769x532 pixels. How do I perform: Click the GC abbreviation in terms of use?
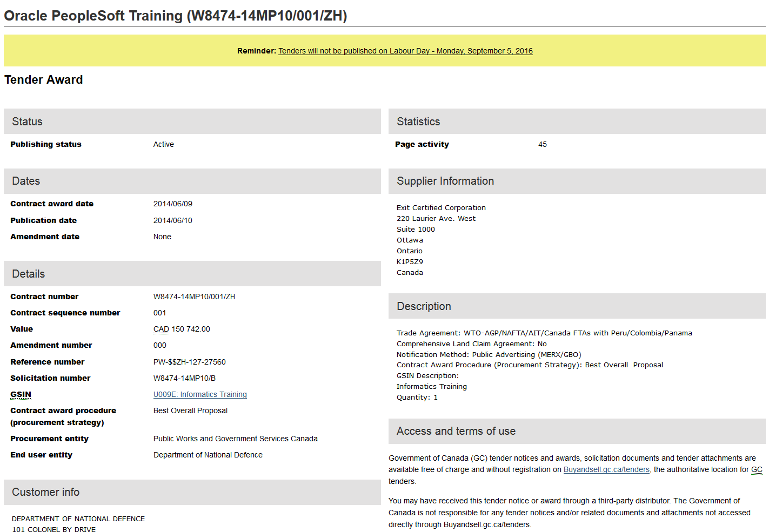(x=757, y=469)
